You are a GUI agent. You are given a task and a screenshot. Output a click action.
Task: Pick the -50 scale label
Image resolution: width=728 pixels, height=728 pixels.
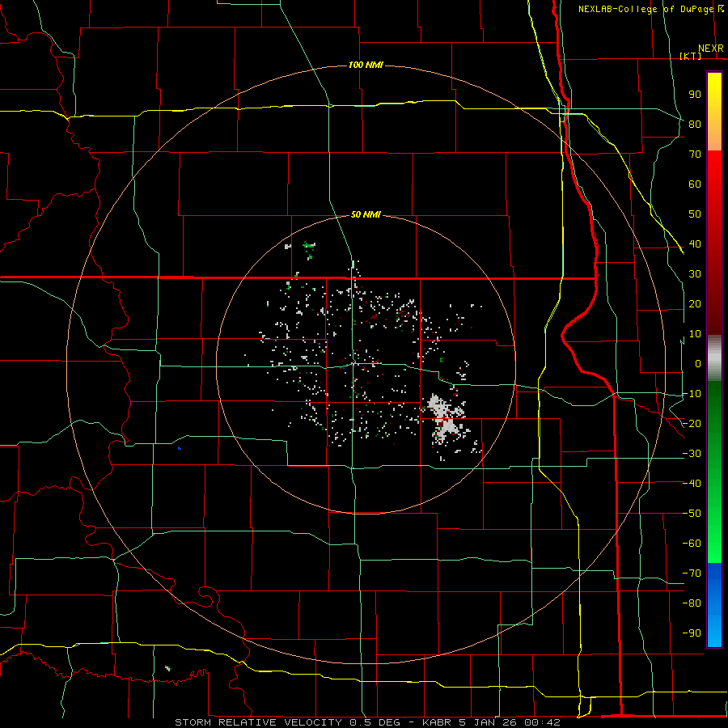point(692,514)
